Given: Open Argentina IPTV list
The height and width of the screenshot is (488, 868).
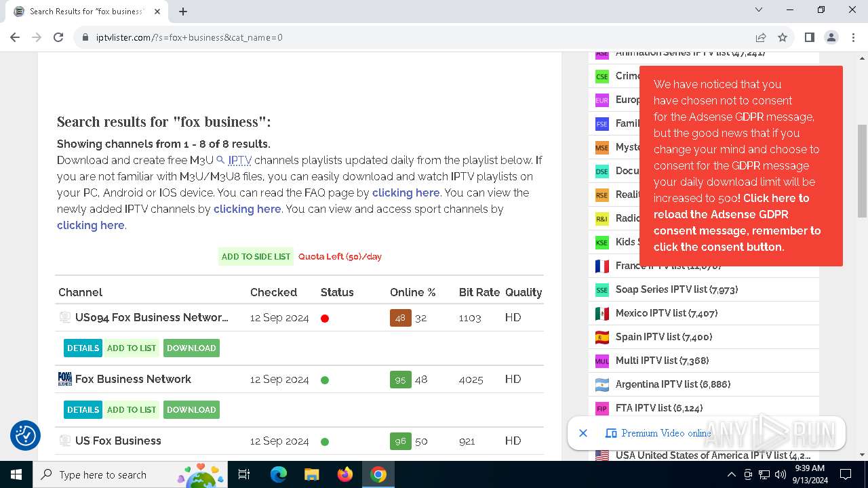Looking at the screenshot, I should [x=673, y=384].
